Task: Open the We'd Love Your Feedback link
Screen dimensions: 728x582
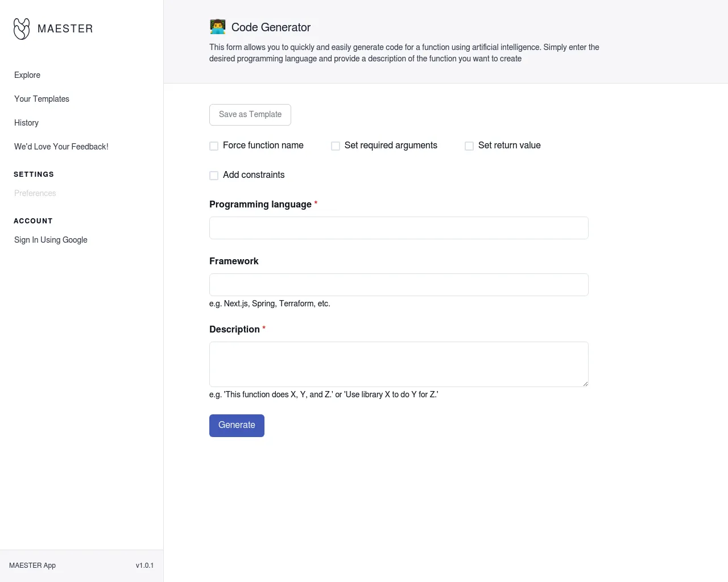Action: pos(61,147)
